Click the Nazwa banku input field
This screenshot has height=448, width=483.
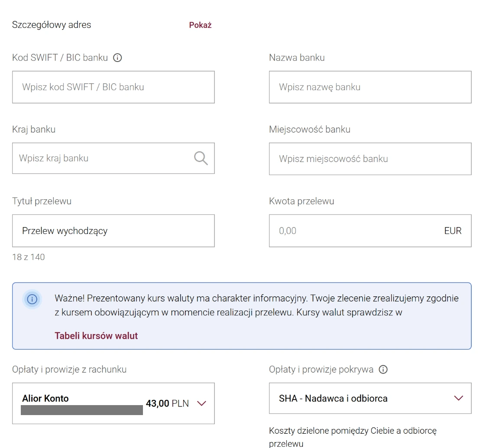tap(370, 87)
